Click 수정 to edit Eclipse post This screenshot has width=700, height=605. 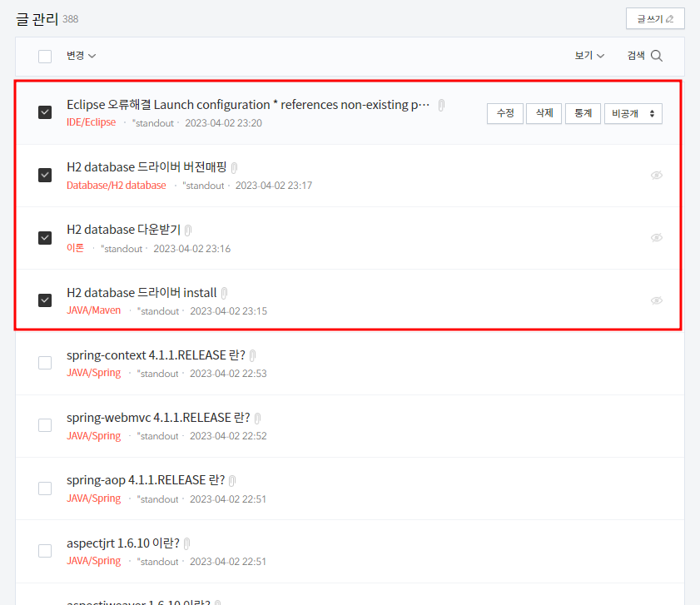(x=505, y=113)
